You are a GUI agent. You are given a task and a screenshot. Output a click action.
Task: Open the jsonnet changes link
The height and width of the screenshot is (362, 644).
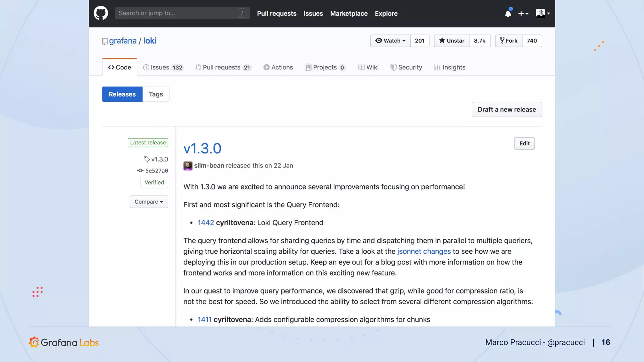pos(424,251)
